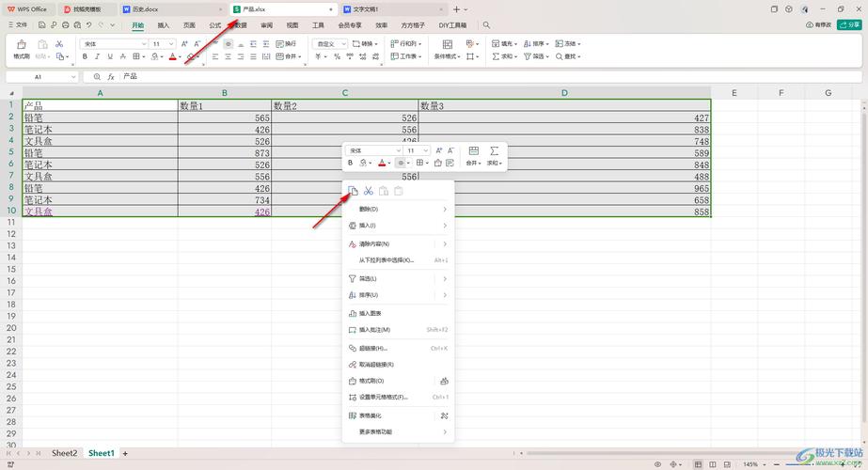Click the Save icon in quick access bar

(x=41, y=25)
